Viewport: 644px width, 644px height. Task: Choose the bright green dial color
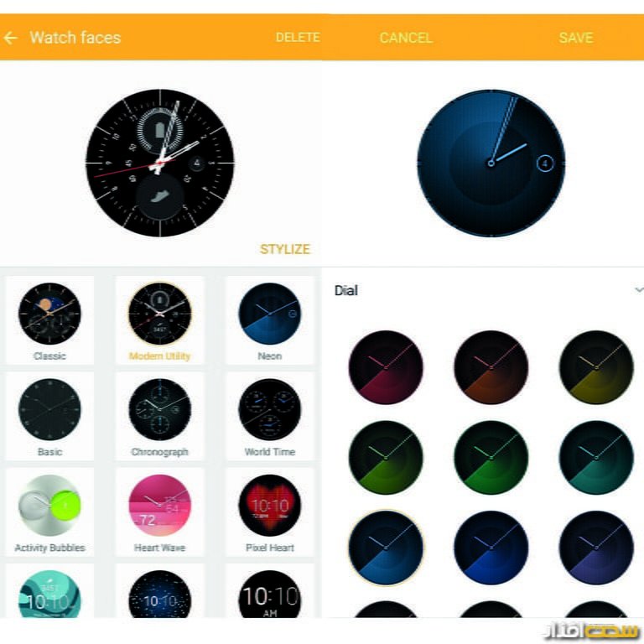(x=491, y=457)
